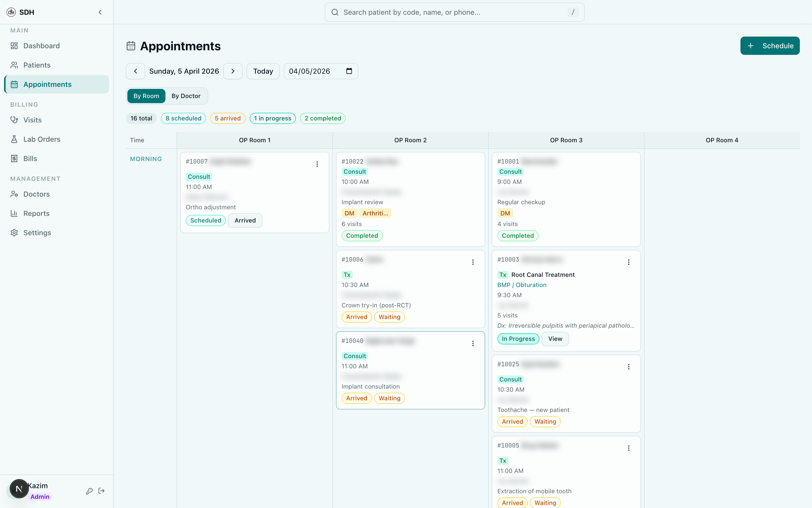
Task: Jump to Today
Action: click(x=263, y=71)
